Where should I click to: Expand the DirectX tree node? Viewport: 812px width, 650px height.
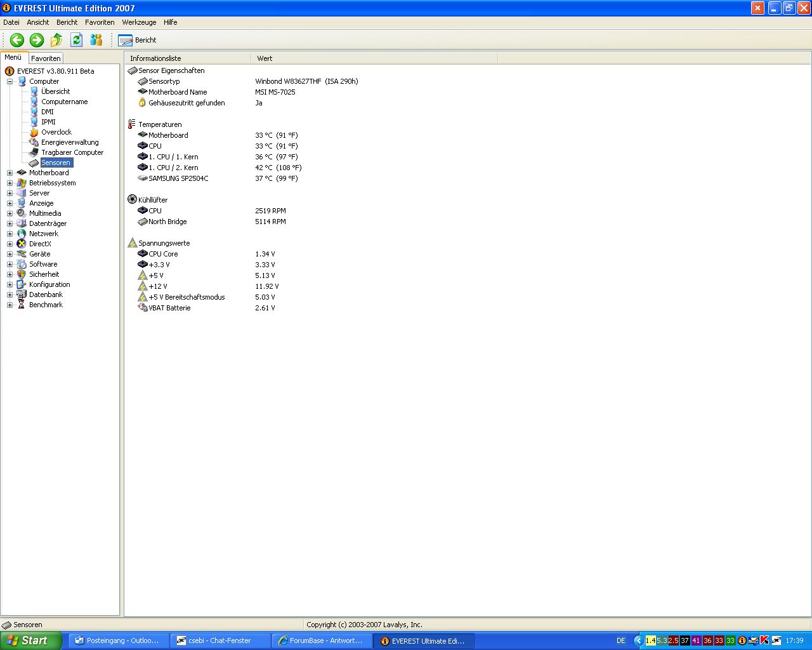tap(10, 244)
